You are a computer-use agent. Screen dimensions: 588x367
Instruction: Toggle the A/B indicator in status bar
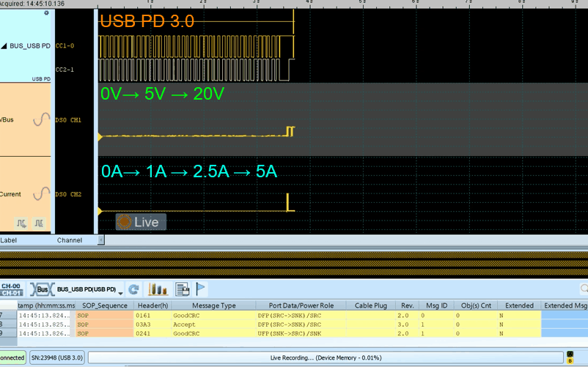(x=570, y=357)
